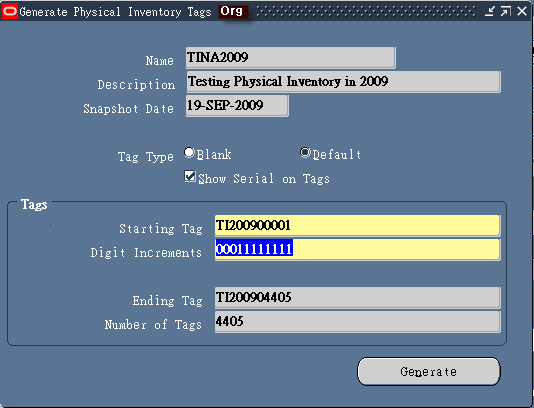Image resolution: width=534 pixels, height=408 pixels.
Task: Maximize the Generate Physical Inventory Tags window
Action: [x=505, y=12]
